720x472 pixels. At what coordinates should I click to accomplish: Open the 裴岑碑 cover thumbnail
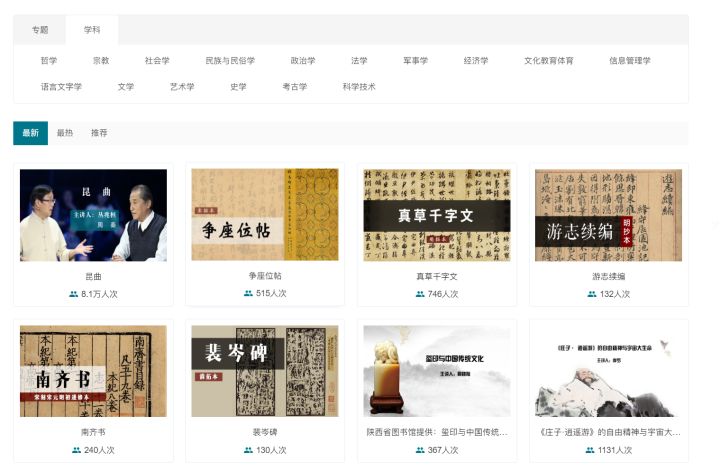tap(265, 371)
